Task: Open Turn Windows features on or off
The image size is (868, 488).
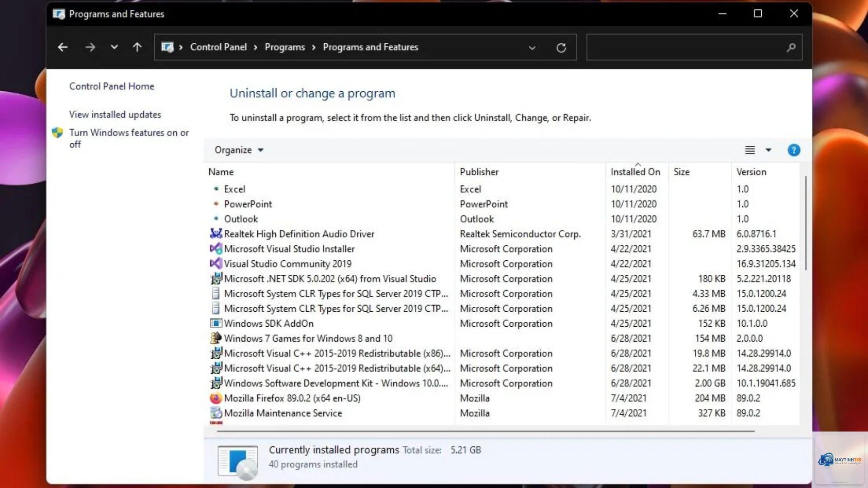Action: (129, 138)
